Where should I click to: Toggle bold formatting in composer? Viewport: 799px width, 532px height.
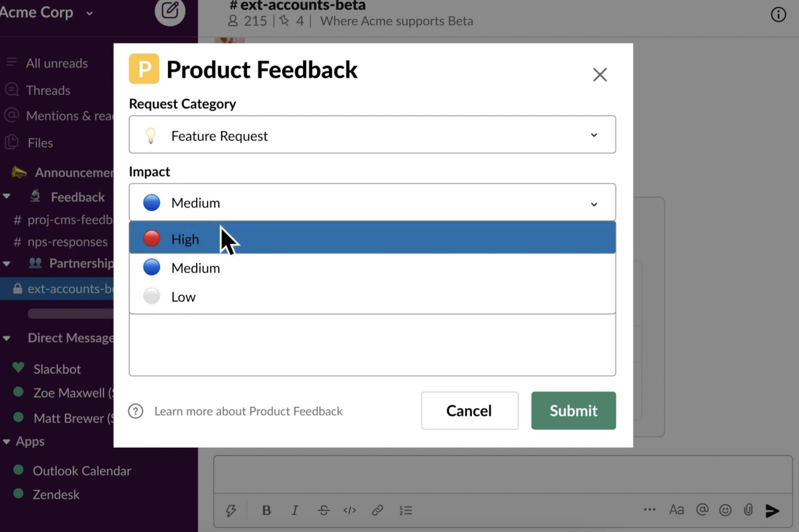click(266, 510)
